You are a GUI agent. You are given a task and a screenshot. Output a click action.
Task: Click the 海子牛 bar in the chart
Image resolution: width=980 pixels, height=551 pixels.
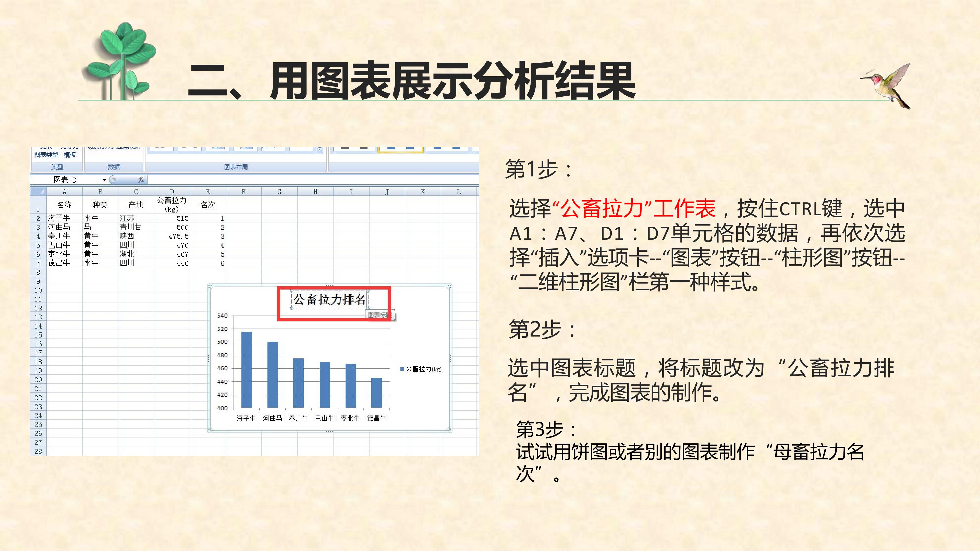[x=247, y=370]
